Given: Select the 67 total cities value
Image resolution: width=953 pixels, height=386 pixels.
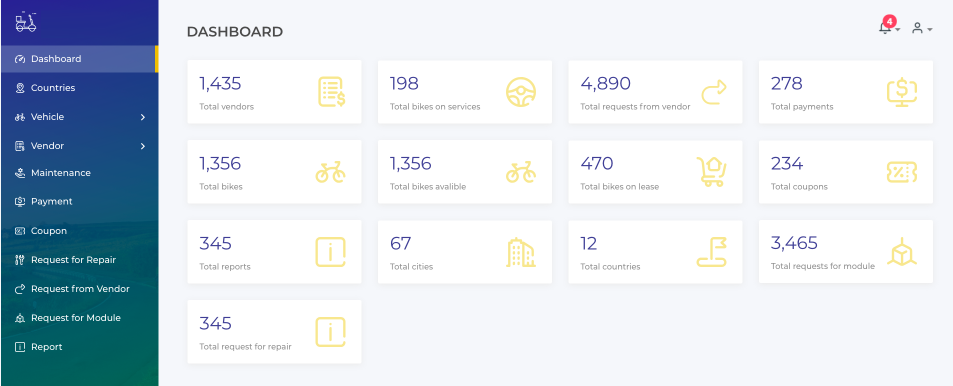Looking at the screenshot, I should coord(401,244).
